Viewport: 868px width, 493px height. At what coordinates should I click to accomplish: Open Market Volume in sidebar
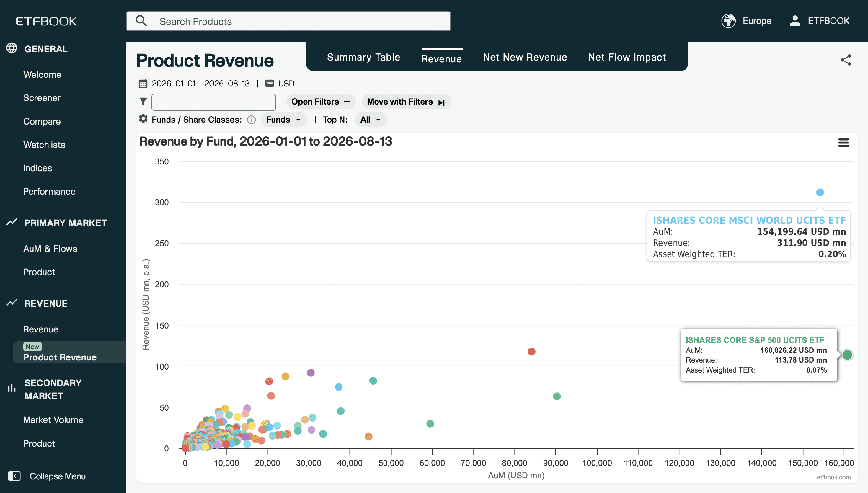coord(53,420)
